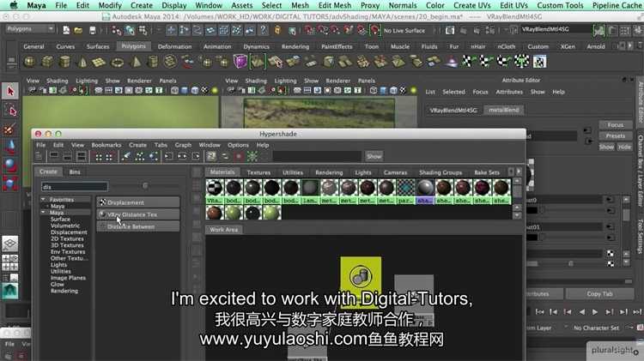Adjust the icon size slider in Create panel

tap(145, 186)
